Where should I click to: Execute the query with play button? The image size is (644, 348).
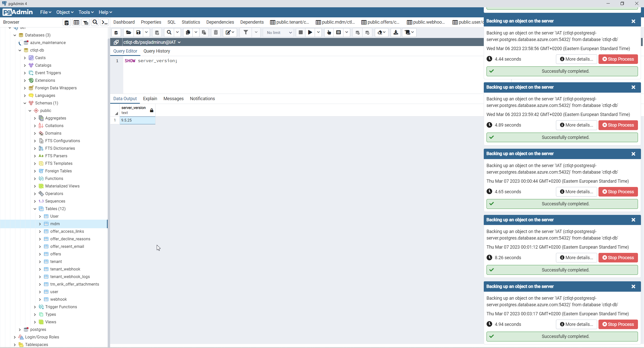click(x=310, y=32)
